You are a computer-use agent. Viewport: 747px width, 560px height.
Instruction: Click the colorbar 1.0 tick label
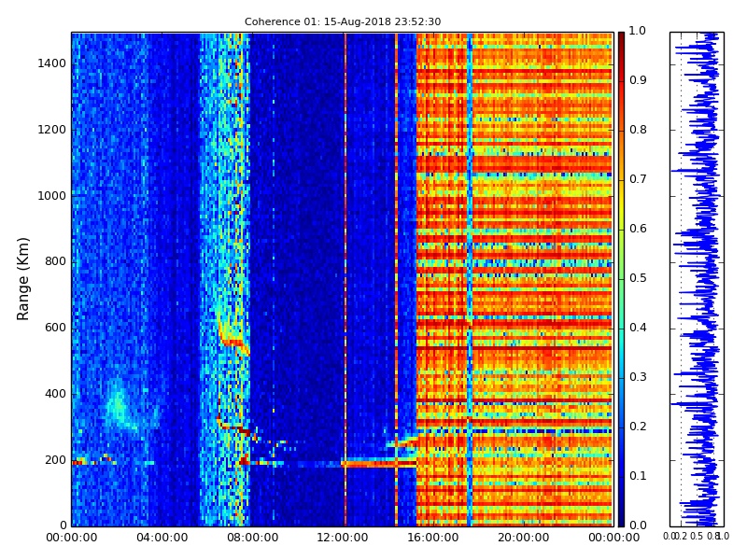tap(638, 31)
